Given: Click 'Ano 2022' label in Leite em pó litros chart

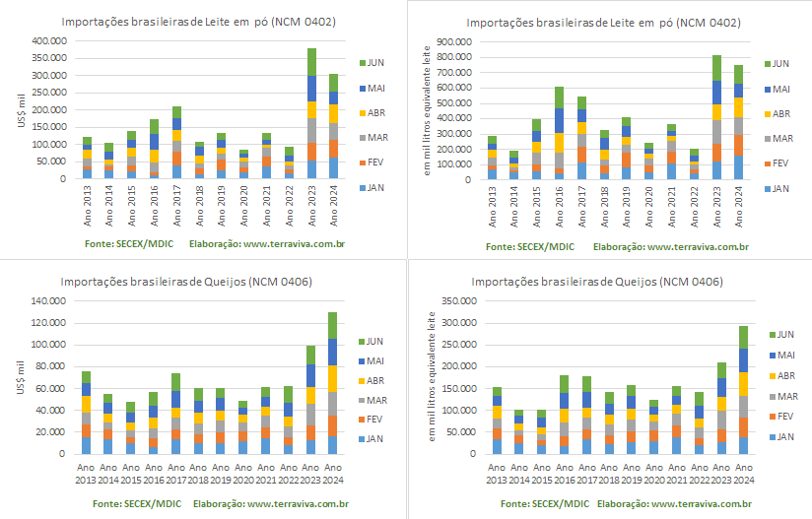Looking at the screenshot, I should click(x=694, y=207).
